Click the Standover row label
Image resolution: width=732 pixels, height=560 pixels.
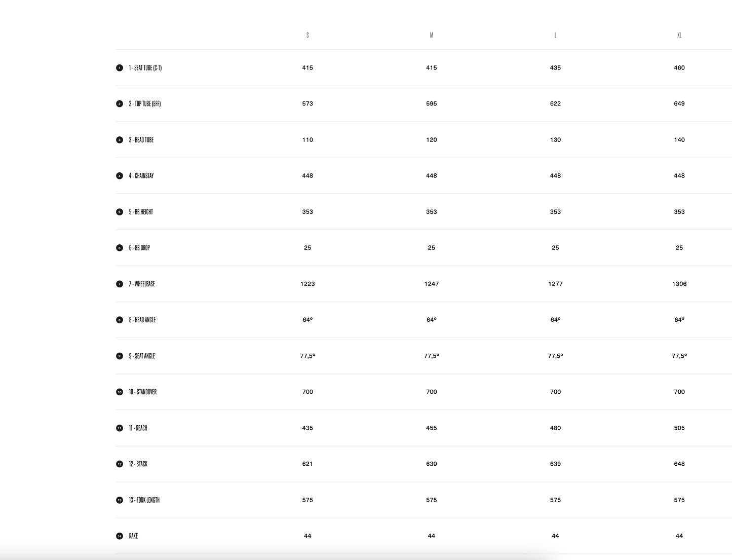143,392
